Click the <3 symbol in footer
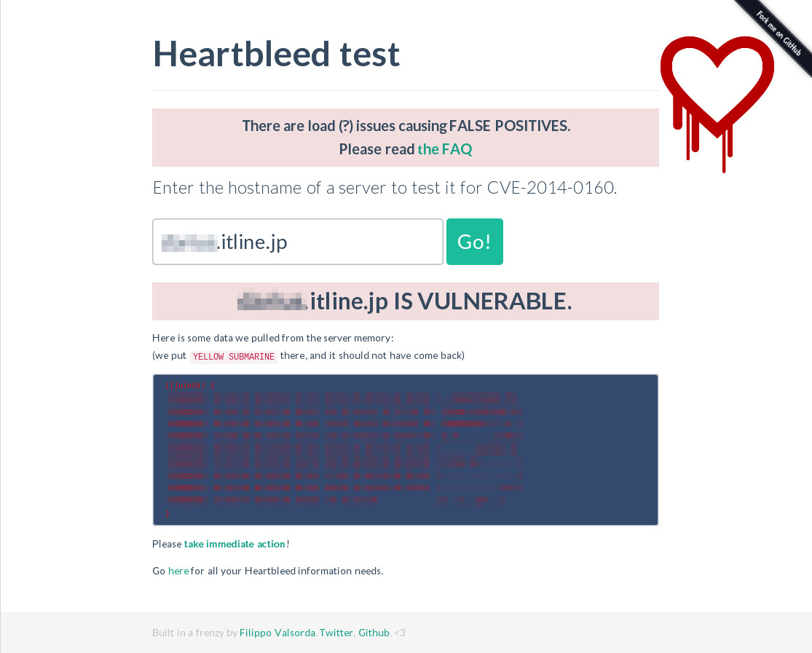Screen dimensions: 812x653 click(400, 633)
